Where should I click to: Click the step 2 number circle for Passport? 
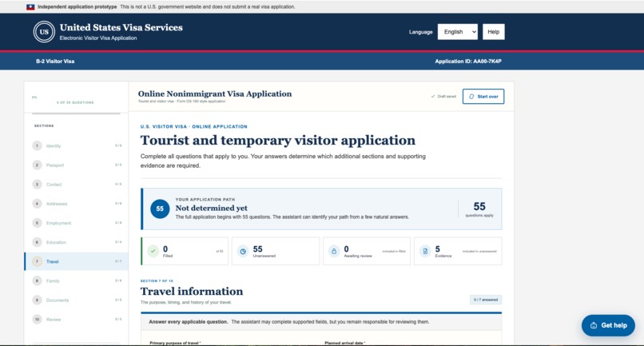[x=37, y=165]
